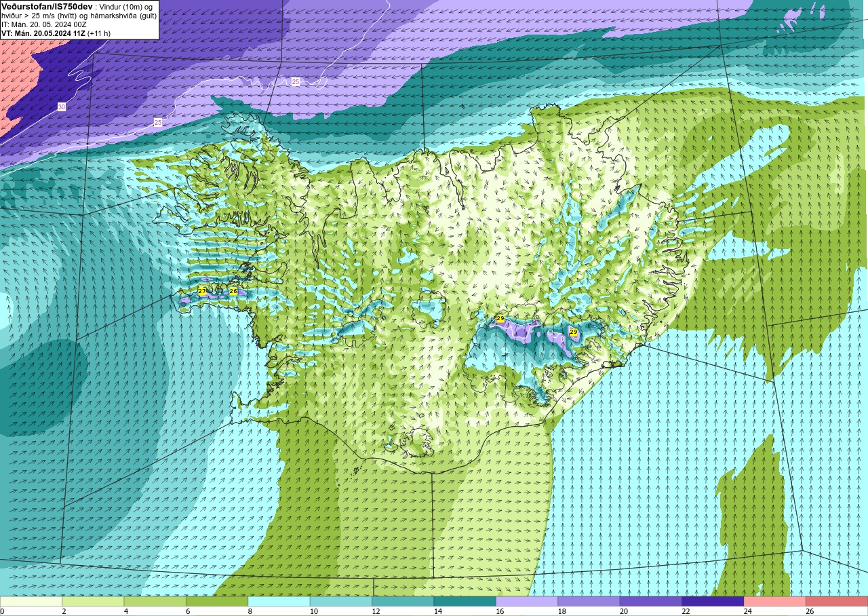Click the 25 contour label nearest the 30 label
The image size is (868, 616).
(158, 122)
